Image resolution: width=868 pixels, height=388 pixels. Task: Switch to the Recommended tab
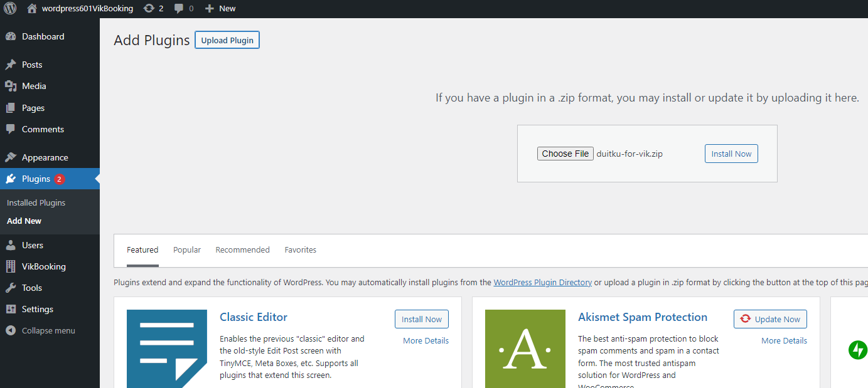tap(242, 249)
